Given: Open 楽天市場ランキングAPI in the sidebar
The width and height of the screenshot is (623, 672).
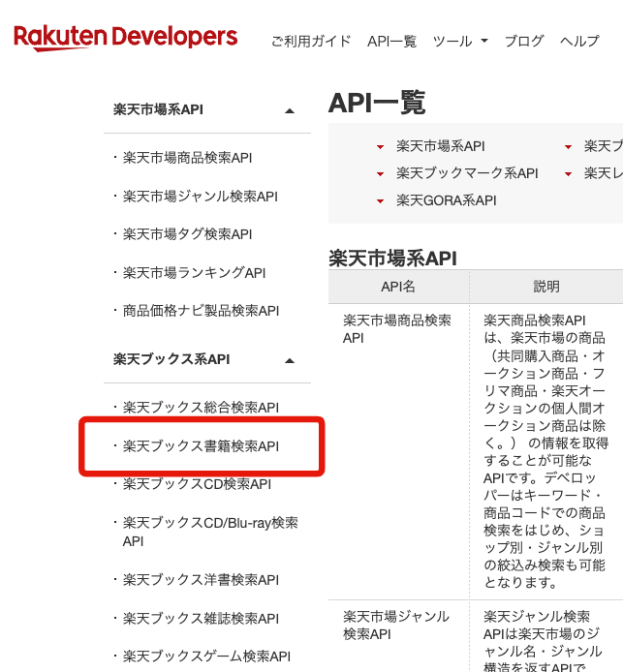Looking at the screenshot, I should [x=194, y=272].
